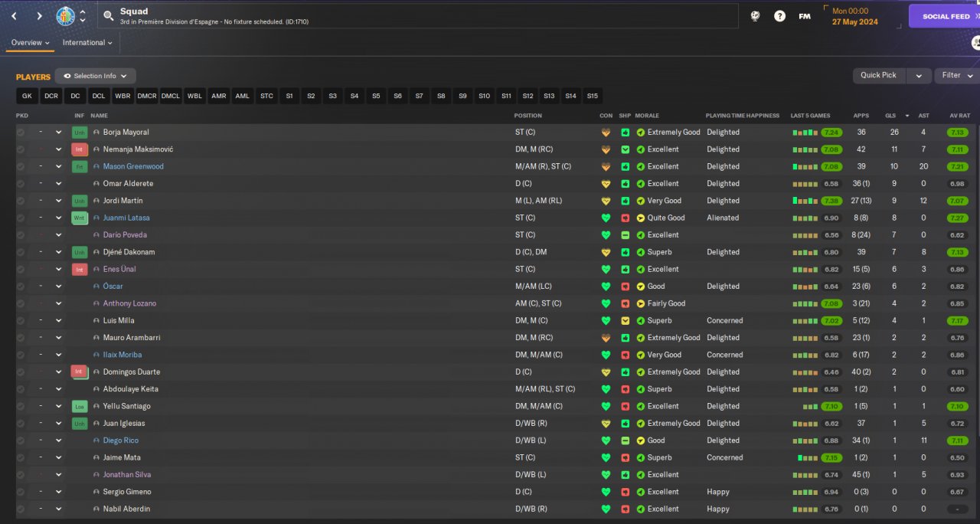The width and height of the screenshot is (980, 524).
Task: Open the help question mark icon
Action: tap(779, 16)
